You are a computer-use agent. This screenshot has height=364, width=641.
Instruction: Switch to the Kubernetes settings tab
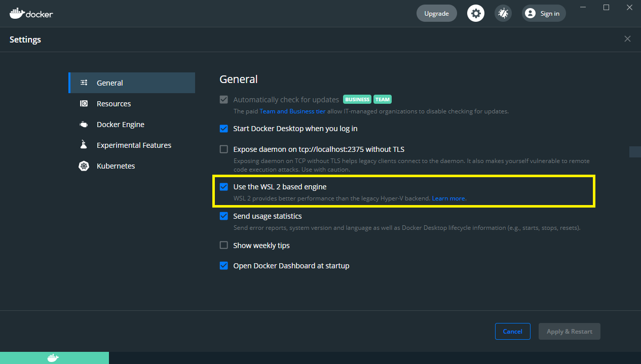tap(132, 166)
